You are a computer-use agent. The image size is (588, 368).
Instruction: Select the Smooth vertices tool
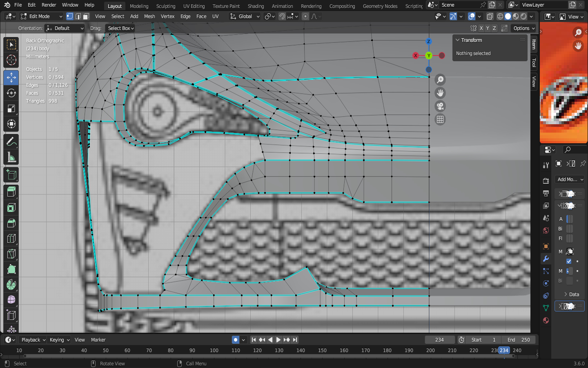click(11, 300)
